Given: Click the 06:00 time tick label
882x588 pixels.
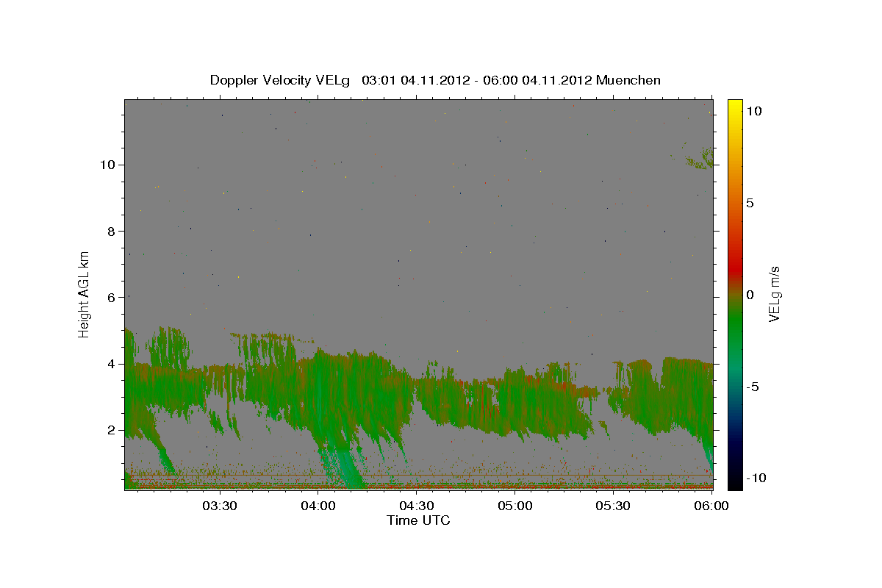Looking at the screenshot, I should [x=712, y=506].
